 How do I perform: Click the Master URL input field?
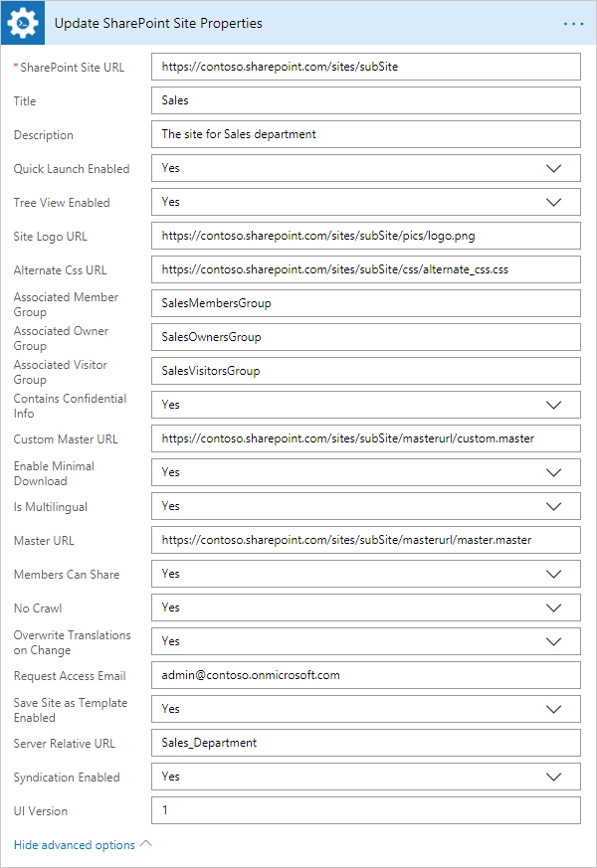366,539
